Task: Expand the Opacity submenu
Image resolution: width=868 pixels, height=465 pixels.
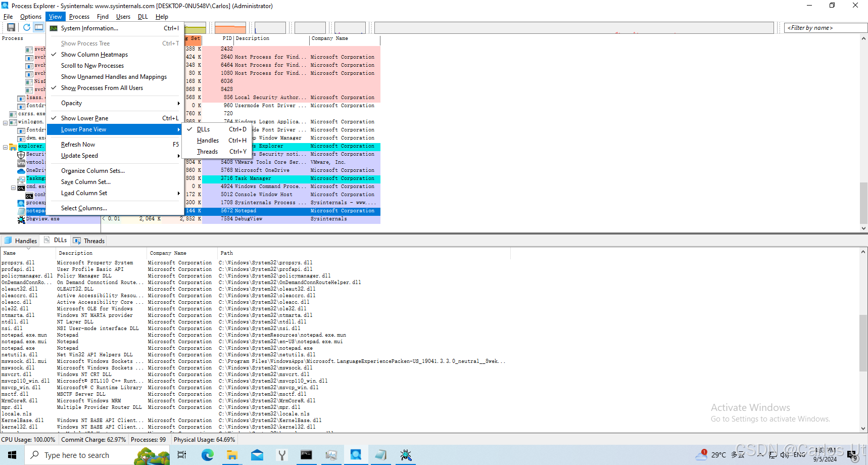Action: pos(115,103)
